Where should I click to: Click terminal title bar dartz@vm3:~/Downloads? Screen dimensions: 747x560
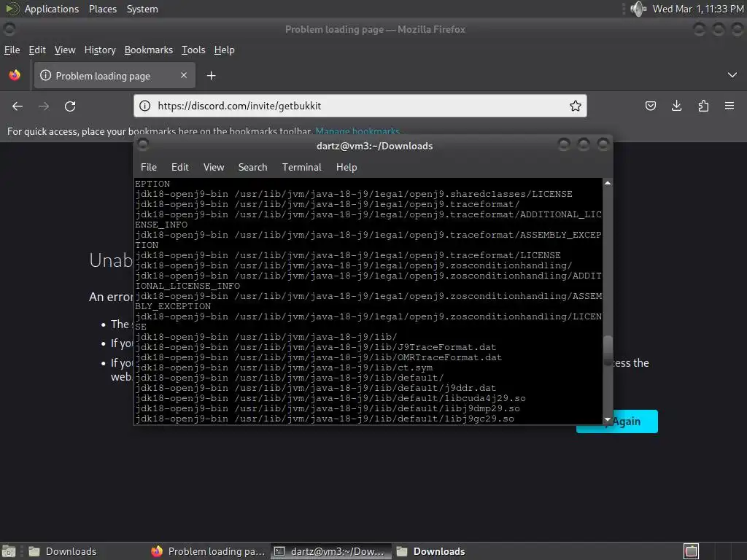point(374,146)
